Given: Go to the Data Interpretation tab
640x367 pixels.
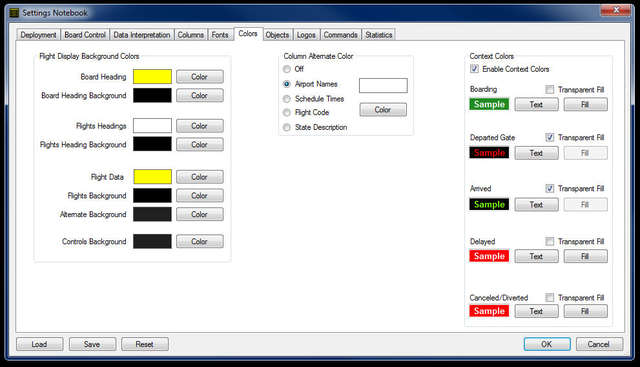Looking at the screenshot, I should pyautogui.click(x=142, y=35).
